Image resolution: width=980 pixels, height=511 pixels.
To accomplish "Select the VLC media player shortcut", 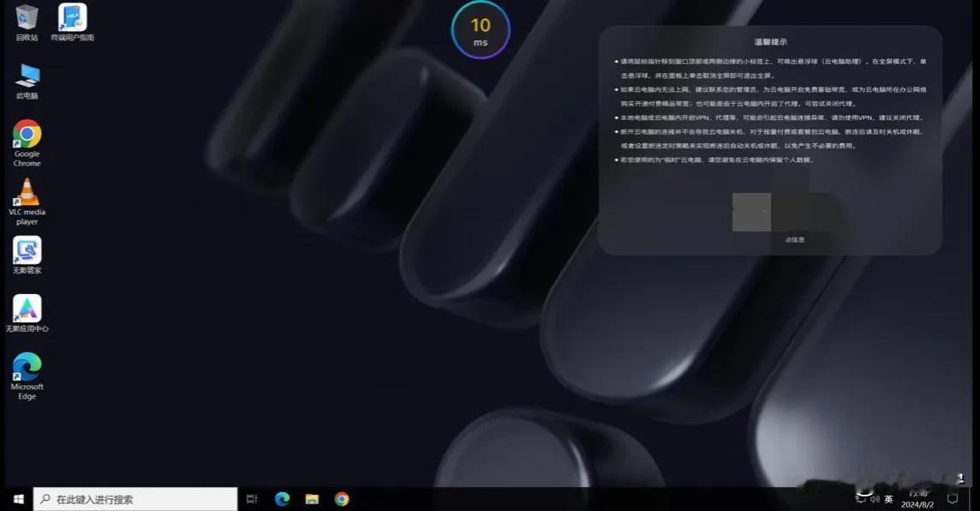I will tap(27, 201).
